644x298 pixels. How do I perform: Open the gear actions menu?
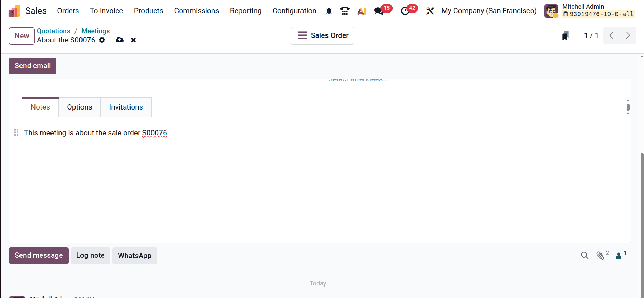(102, 40)
